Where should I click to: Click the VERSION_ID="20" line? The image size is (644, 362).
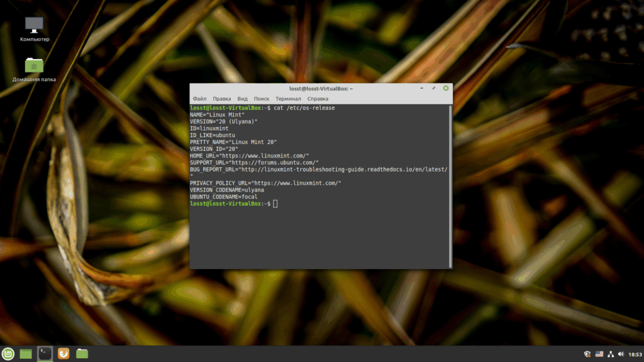point(214,149)
